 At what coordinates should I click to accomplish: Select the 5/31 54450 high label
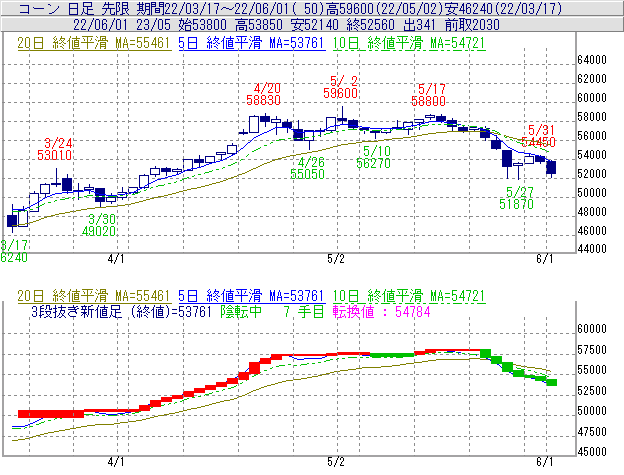(538, 136)
